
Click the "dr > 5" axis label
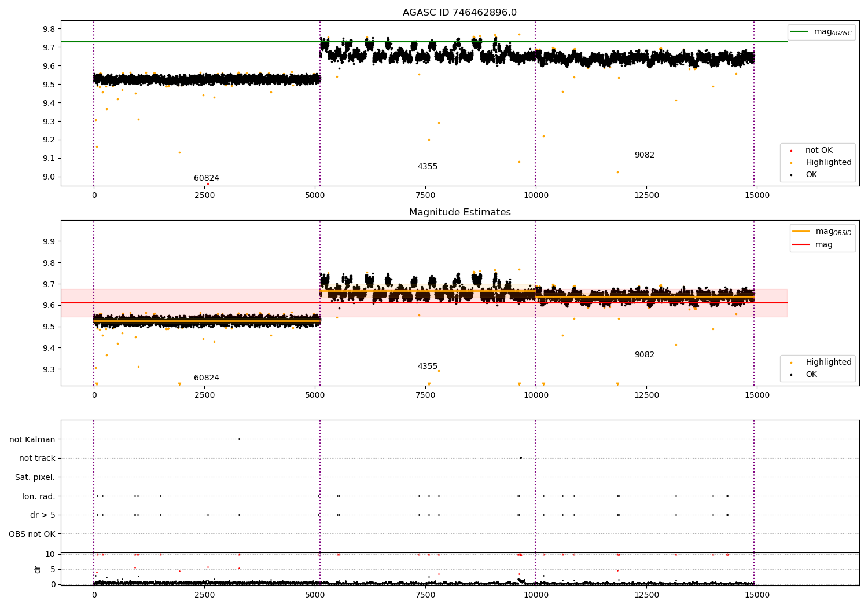tap(43, 515)
